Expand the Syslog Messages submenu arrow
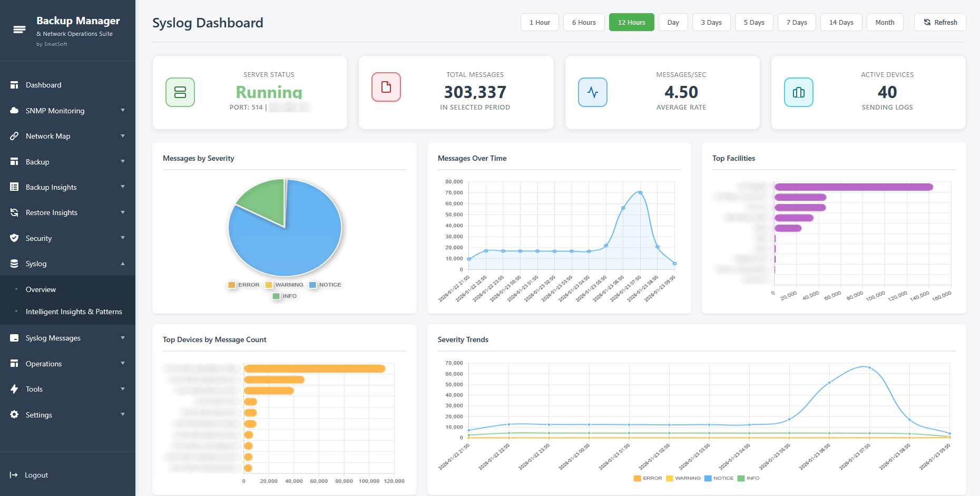 (123, 338)
